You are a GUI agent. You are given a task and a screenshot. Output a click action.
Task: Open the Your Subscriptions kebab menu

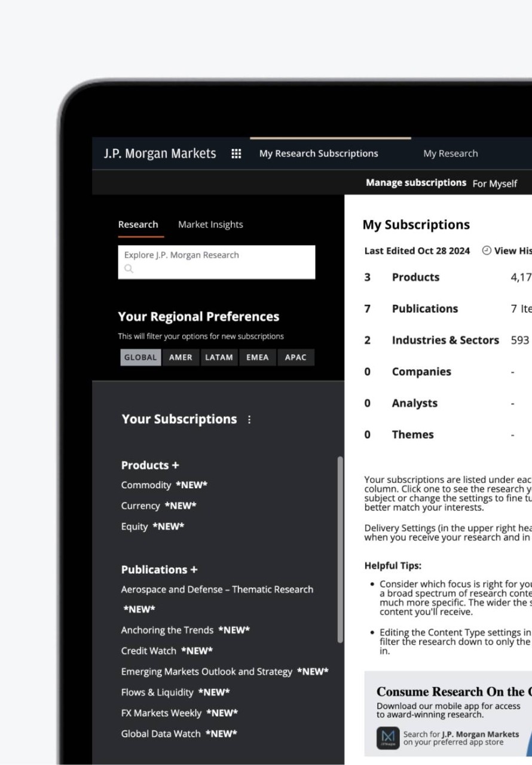(249, 420)
